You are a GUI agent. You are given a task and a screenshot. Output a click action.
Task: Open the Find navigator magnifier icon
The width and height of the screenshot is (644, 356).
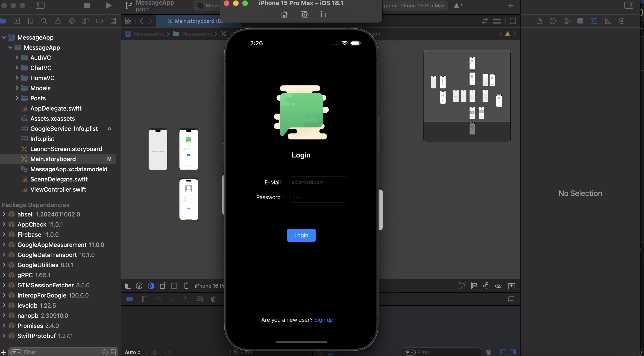(44, 21)
